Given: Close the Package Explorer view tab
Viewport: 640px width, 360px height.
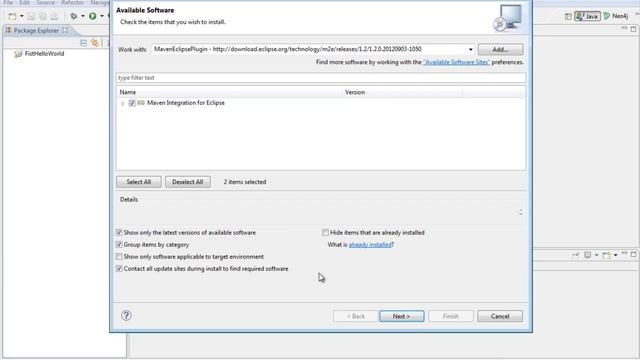Looking at the screenshot, I should [65, 30].
